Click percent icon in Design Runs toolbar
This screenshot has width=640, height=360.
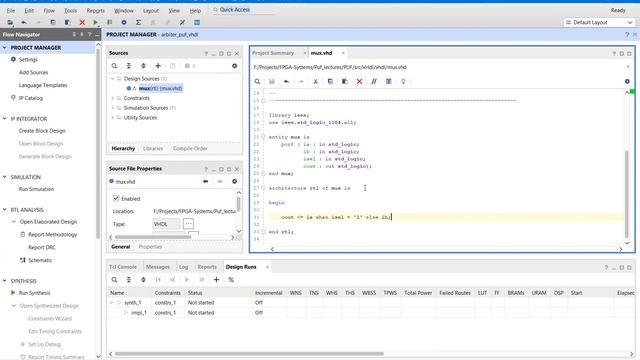tap(231, 280)
